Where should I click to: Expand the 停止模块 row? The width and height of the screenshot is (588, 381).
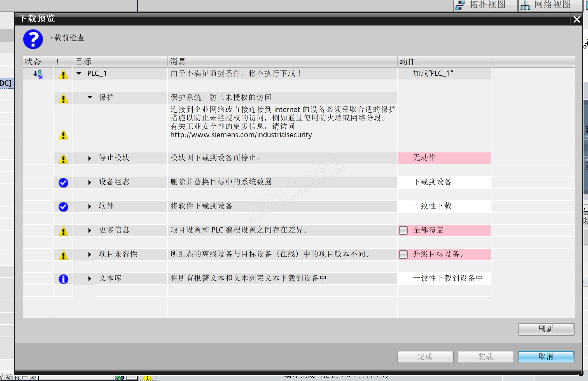click(x=90, y=158)
